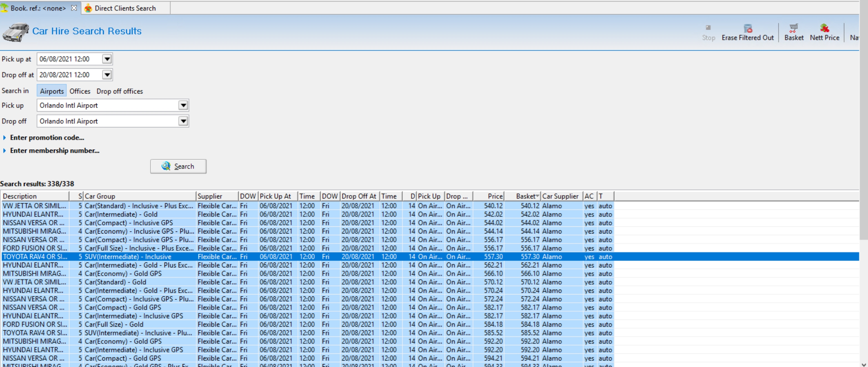Open the Basket toolbar icon
The width and height of the screenshot is (868, 367).
pyautogui.click(x=793, y=28)
